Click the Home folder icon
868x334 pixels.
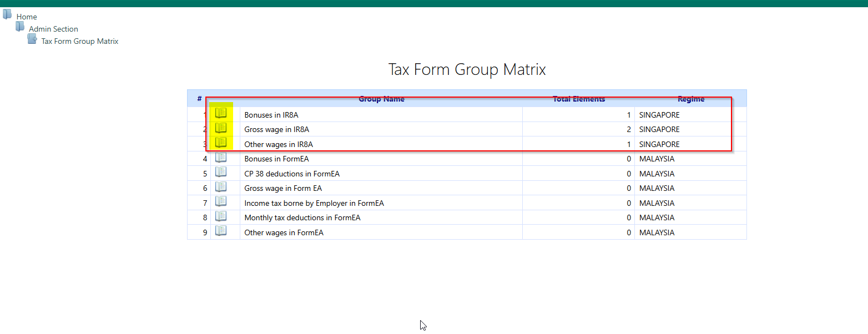pyautogui.click(x=7, y=14)
